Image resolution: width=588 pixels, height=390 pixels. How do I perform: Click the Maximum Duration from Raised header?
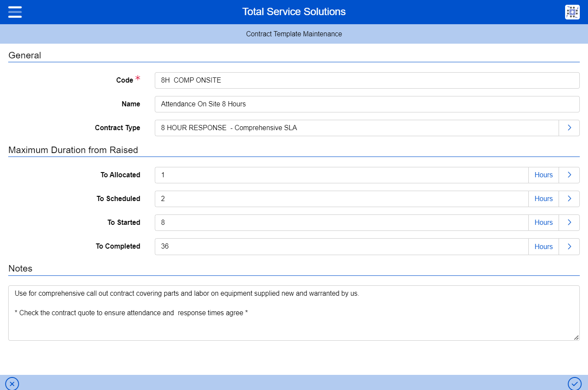tap(73, 150)
